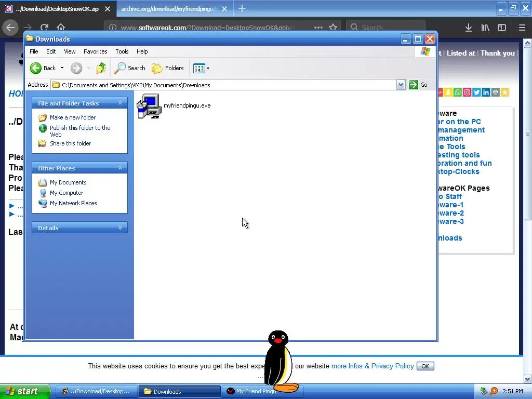532x399 pixels.
Task: Close the archive.org browser tab
Action: point(224,9)
